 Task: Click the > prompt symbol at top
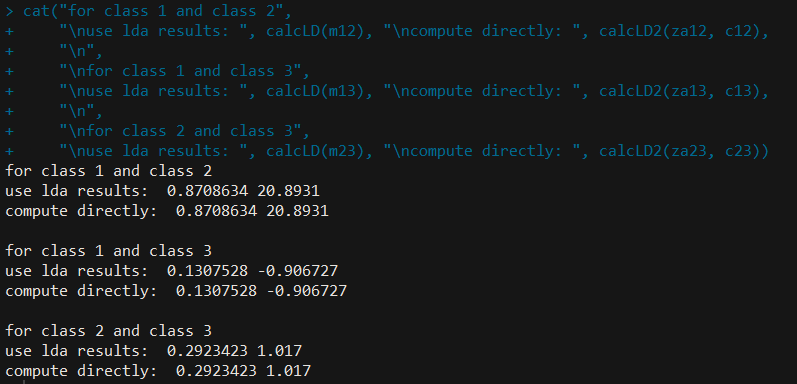10,11
